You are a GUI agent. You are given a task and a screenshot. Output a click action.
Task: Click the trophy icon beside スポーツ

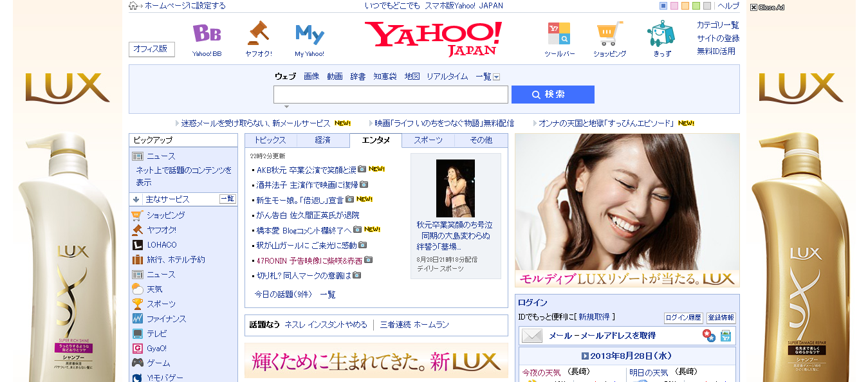click(x=137, y=304)
